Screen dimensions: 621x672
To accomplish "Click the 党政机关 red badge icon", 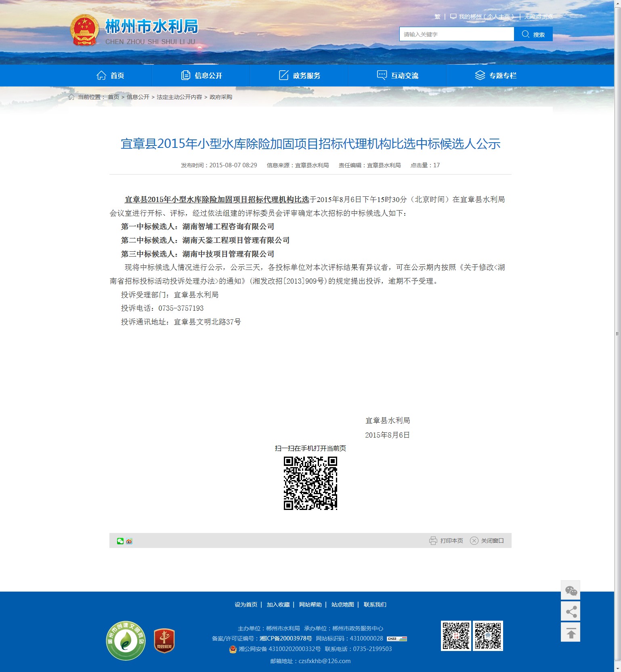I will point(164,640).
